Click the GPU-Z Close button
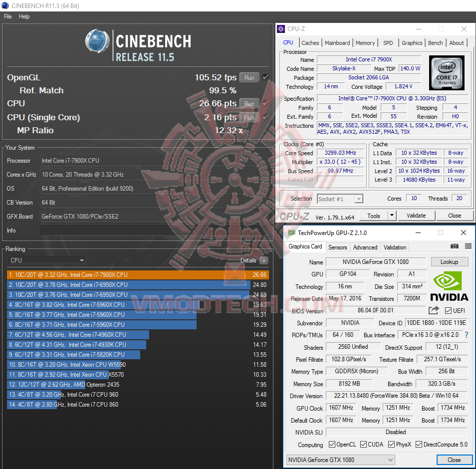Image resolution: width=476 pixels, height=469 pixels. point(454,460)
